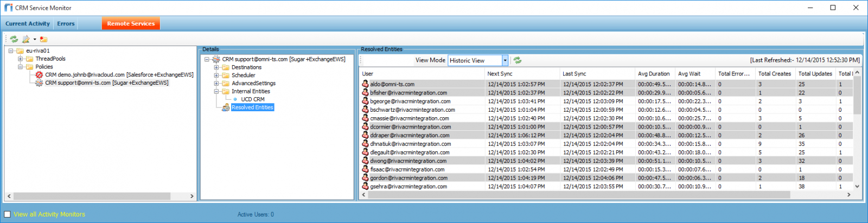This screenshot has width=868, height=223.
Task: Click the Scheduler folder icon
Action: click(226, 75)
